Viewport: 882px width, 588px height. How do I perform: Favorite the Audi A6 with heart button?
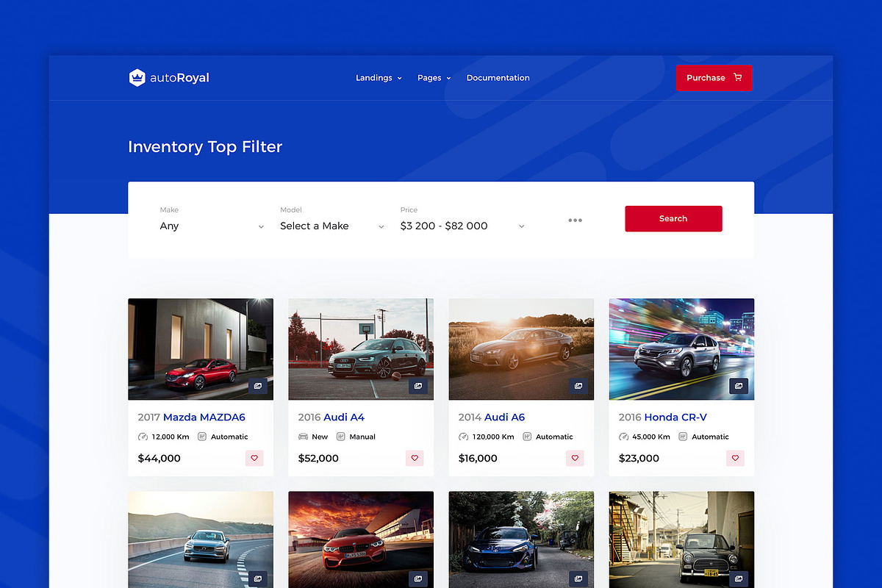[575, 458]
